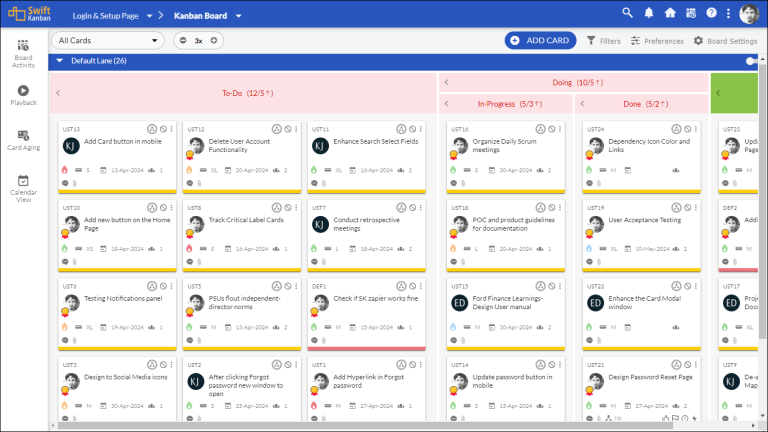Click Login & Setup Page breadcrumb
The height and width of the screenshot is (432, 768).
pyautogui.click(x=105, y=16)
